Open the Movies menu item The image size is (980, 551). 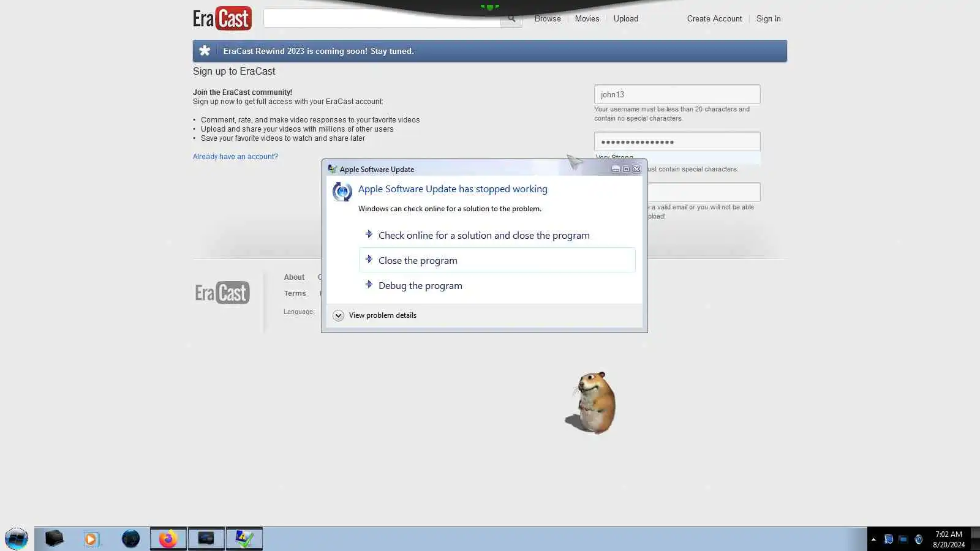pyautogui.click(x=587, y=18)
